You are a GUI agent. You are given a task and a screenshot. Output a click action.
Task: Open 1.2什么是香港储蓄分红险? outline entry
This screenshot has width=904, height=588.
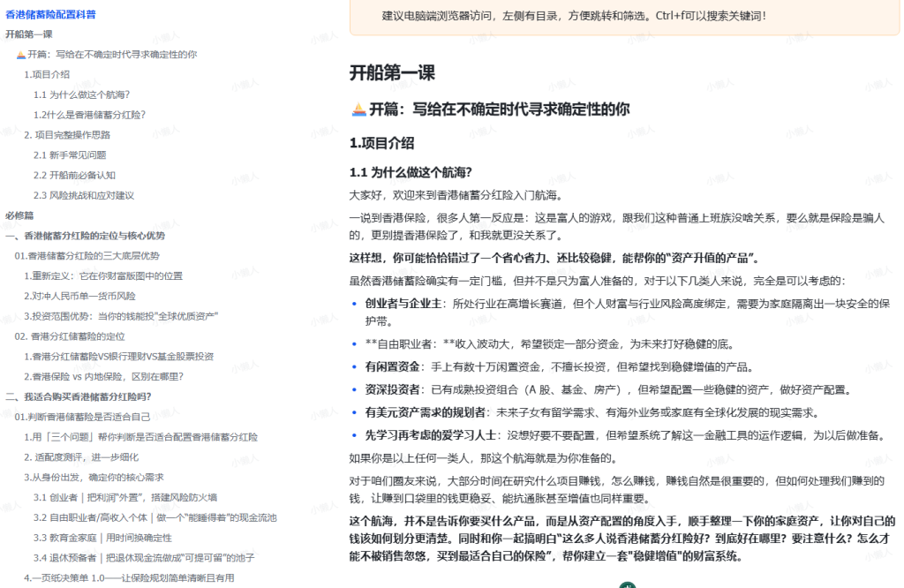(x=89, y=115)
